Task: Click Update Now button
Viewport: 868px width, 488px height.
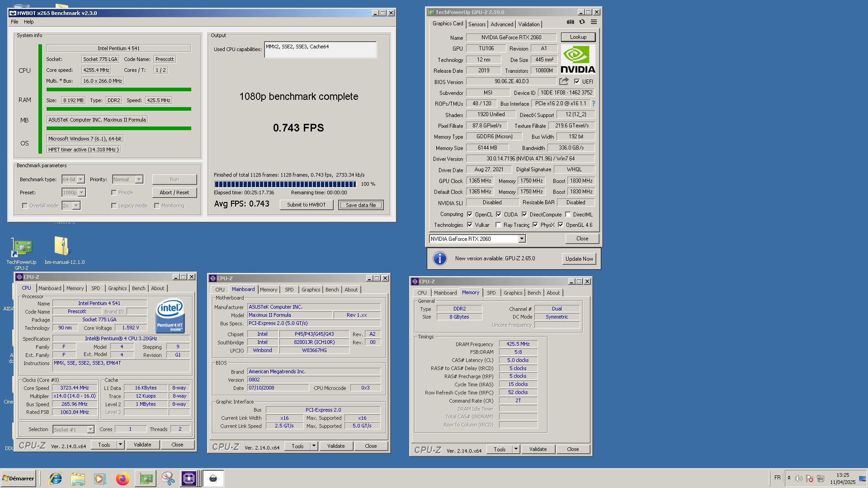Action: pos(579,259)
